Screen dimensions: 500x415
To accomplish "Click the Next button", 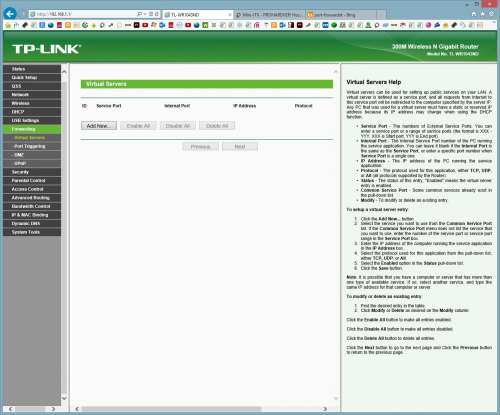I will click(240, 147).
